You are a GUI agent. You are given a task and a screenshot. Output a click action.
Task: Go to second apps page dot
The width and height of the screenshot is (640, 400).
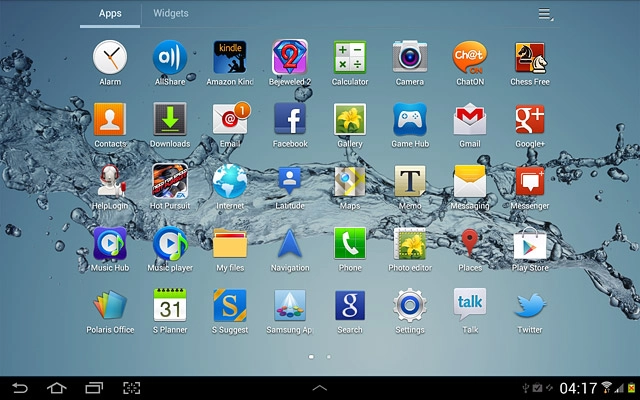click(329, 356)
